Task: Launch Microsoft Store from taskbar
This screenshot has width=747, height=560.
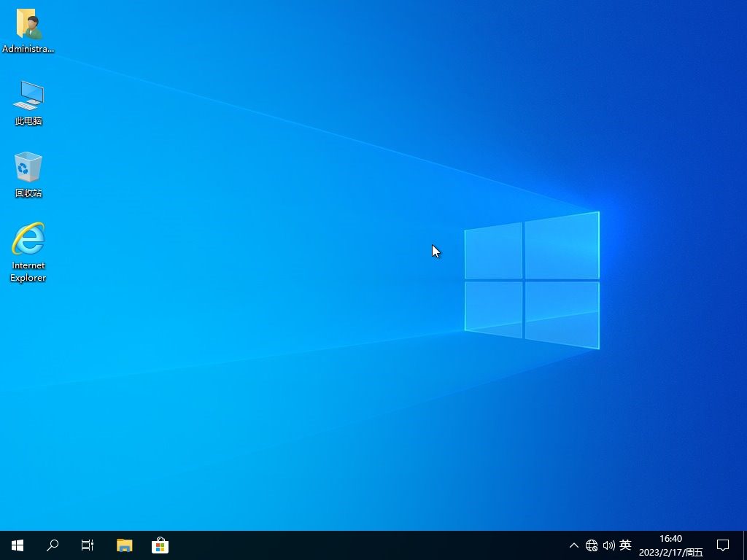Action: pos(160,545)
